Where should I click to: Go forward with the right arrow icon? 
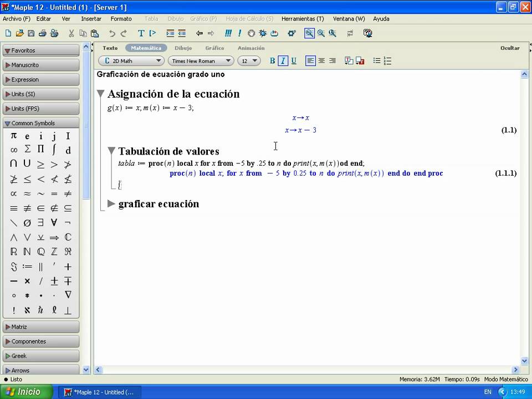point(211,33)
